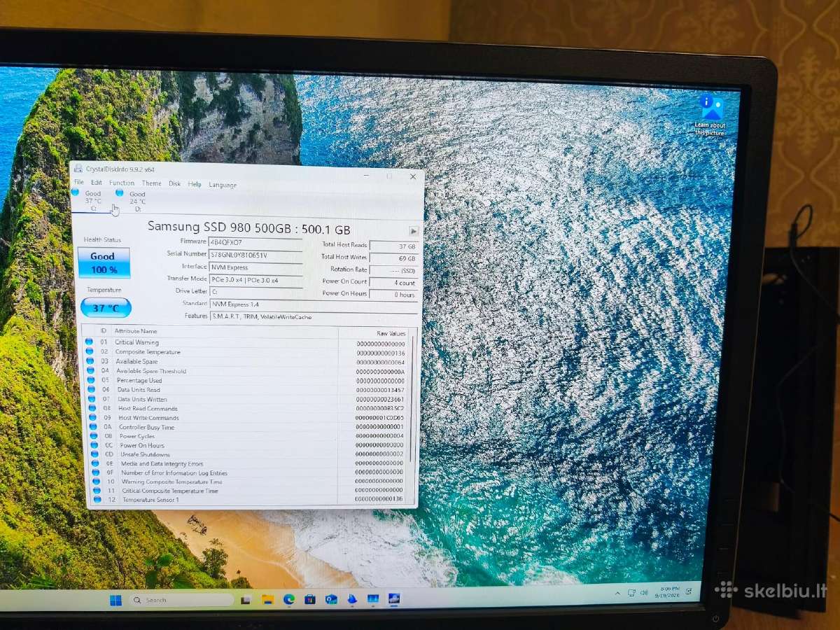Open Task View on the taskbar
The image size is (840, 630).
point(246,600)
